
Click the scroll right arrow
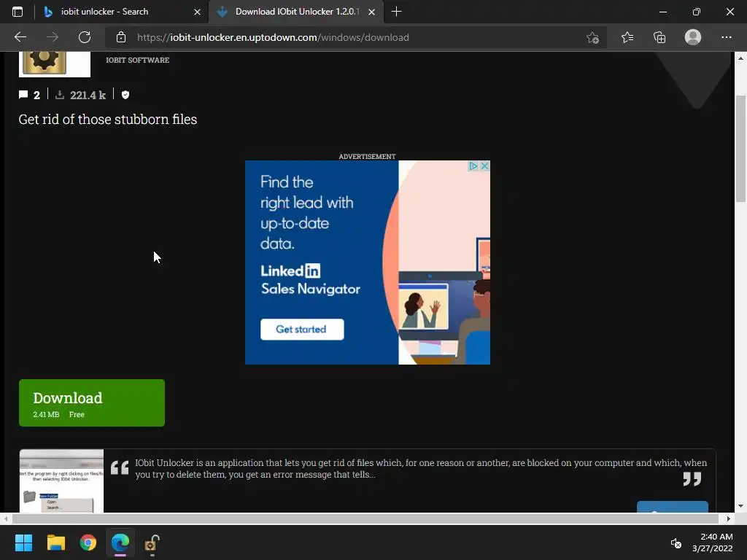point(729,518)
